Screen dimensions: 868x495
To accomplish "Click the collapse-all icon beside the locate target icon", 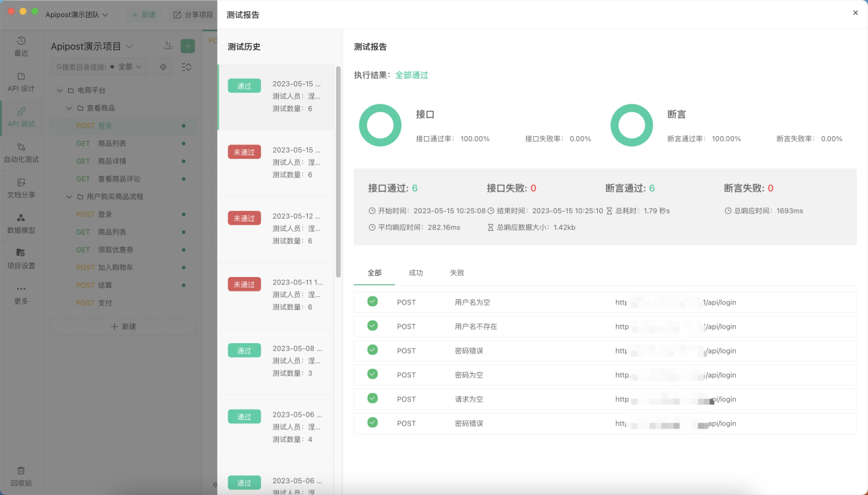I will (x=186, y=67).
